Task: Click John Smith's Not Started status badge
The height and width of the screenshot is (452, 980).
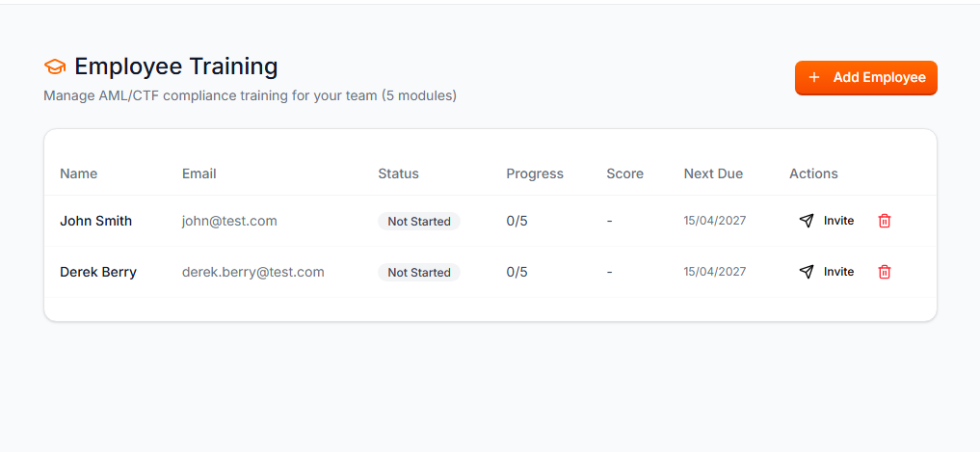Action: 419,222
